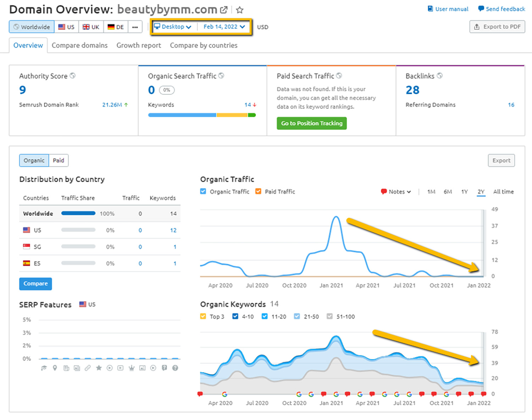Click the crown icon in SERP Features
The image size is (532, 420).
pos(132,368)
